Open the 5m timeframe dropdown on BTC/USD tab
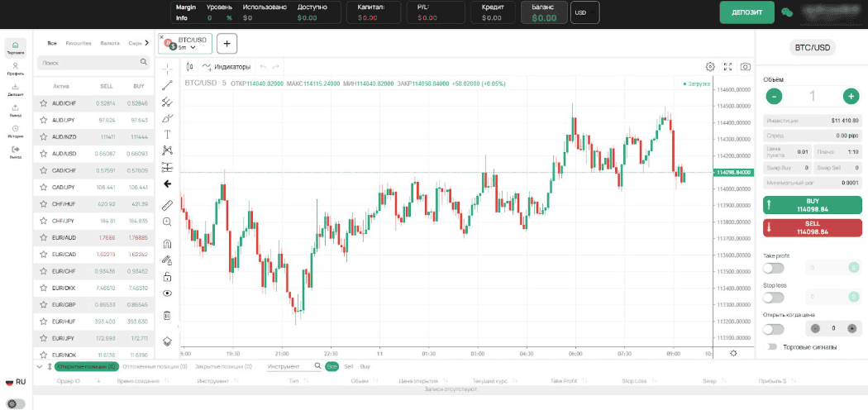868x410 pixels. coord(187,48)
